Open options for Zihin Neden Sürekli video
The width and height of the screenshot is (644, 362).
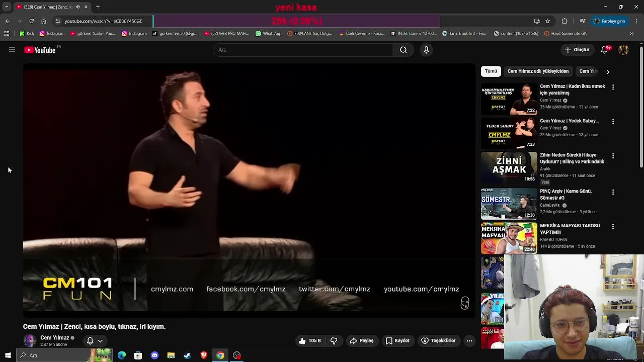[x=613, y=156]
